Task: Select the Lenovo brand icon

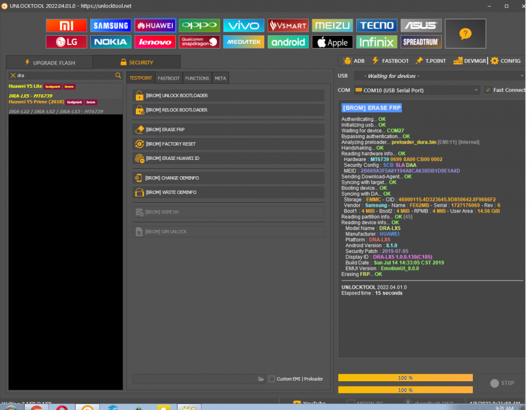Action: coord(155,42)
